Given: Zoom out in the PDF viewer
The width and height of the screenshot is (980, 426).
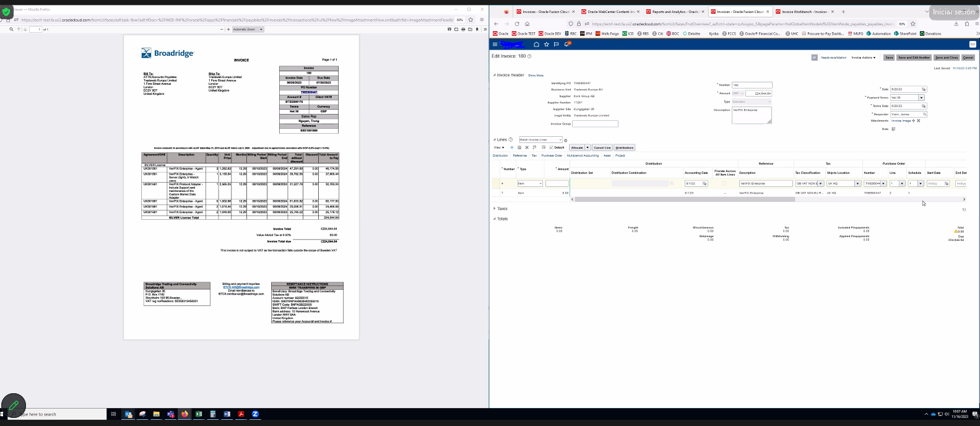Looking at the screenshot, I should (222, 29).
